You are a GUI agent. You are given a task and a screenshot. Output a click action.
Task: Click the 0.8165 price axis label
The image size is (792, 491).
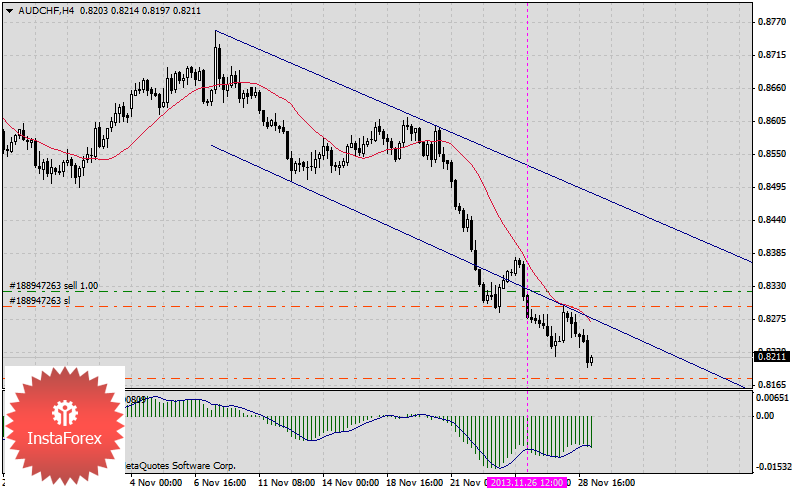tap(770, 385)
